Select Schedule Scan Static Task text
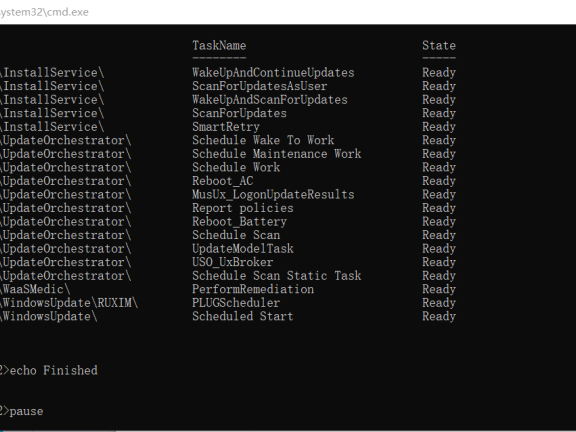Viewport: 576px width, 432px height. tap(277, 276)
